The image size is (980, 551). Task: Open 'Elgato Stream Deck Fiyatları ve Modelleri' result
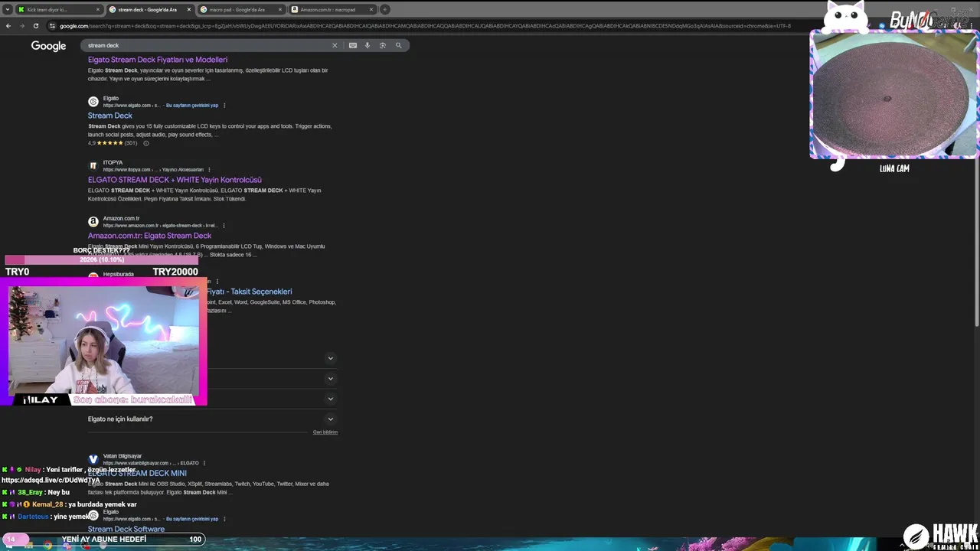coord(158,60)
